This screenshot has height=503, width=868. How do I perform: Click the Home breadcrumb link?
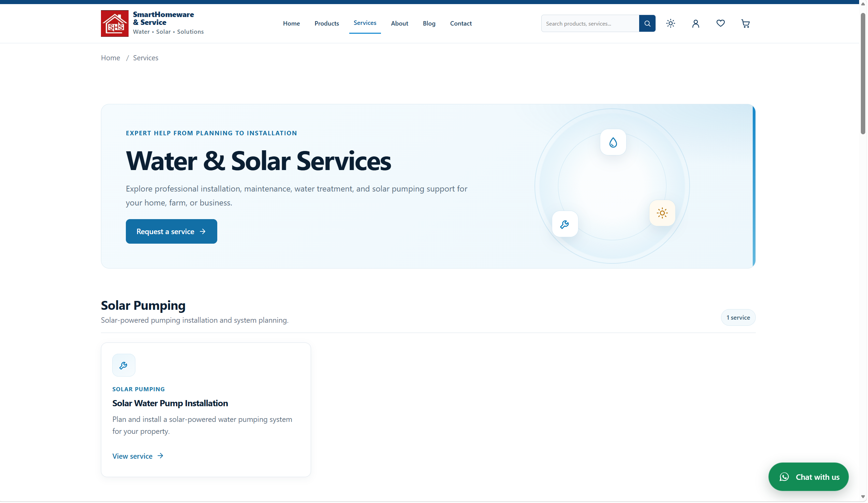(x=111, y=58)
